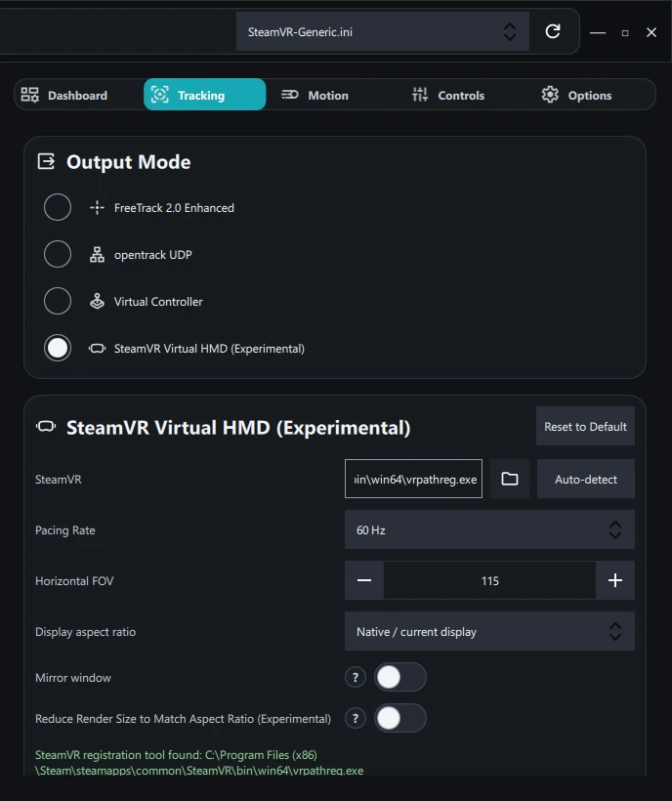Click the Auto-detect button
Screen dimensions: 672x801
point(586,479)
